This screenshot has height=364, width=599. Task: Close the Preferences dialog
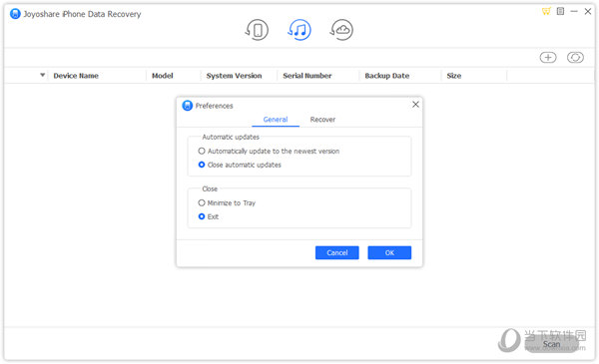(x=415, y=105)
